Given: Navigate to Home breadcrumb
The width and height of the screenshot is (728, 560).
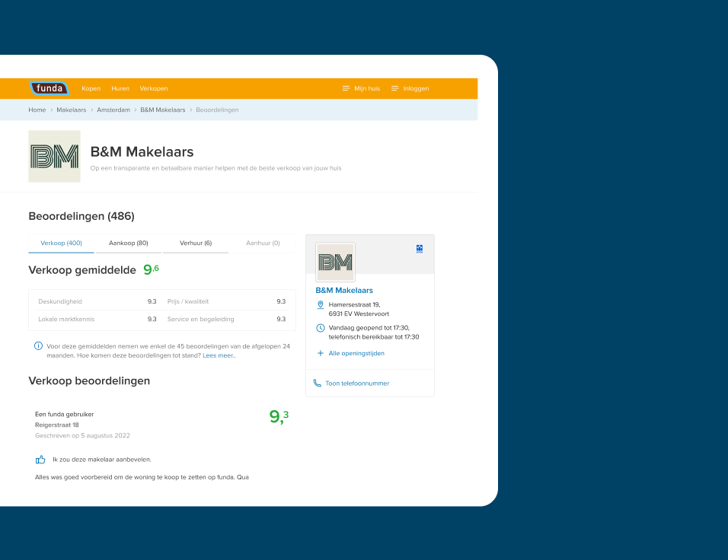Looking at the screenshot, I should coord(37,110).
